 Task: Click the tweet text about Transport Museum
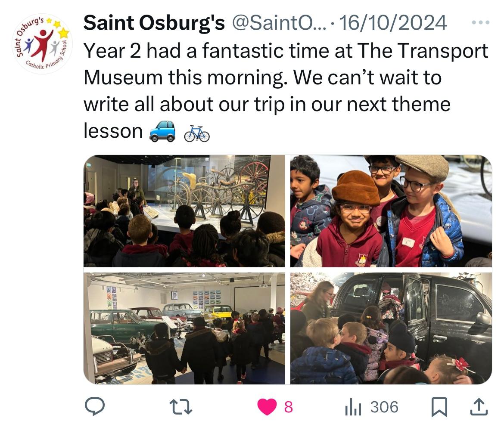pyautogui.click(x=286, y=91)
